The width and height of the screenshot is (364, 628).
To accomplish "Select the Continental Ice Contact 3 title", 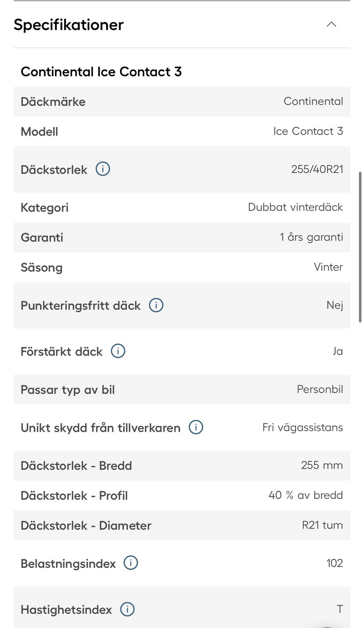I will [101, 72].
